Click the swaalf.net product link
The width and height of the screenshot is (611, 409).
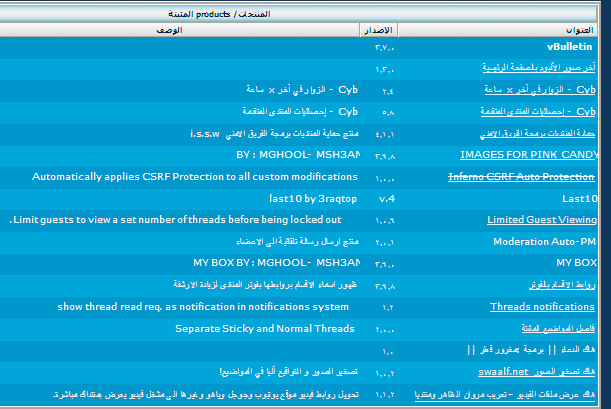pyautogui.click(x=555, y=372)
